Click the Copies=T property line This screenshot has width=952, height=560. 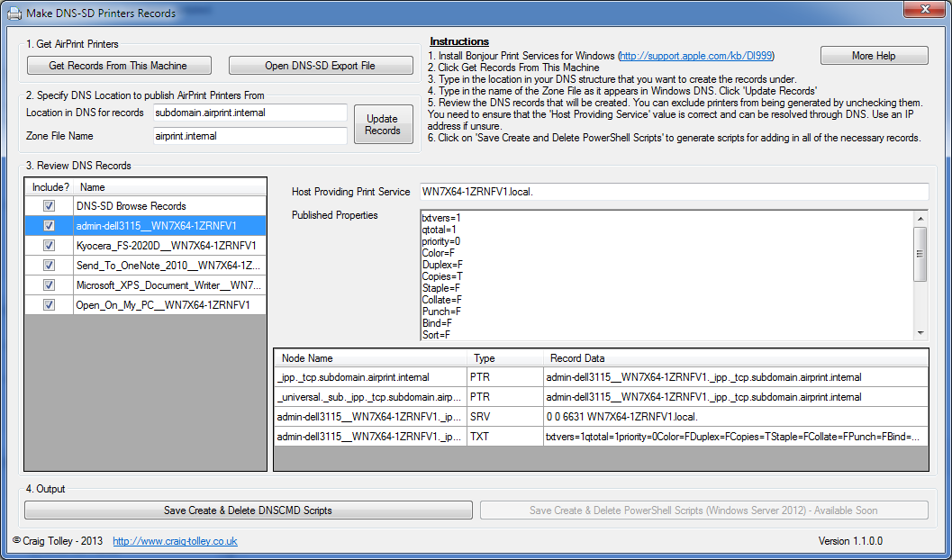(x=442, y=276)
